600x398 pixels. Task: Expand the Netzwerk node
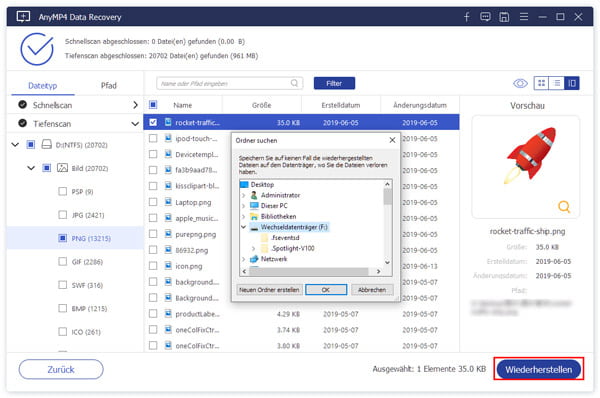[x=244, y=259]
